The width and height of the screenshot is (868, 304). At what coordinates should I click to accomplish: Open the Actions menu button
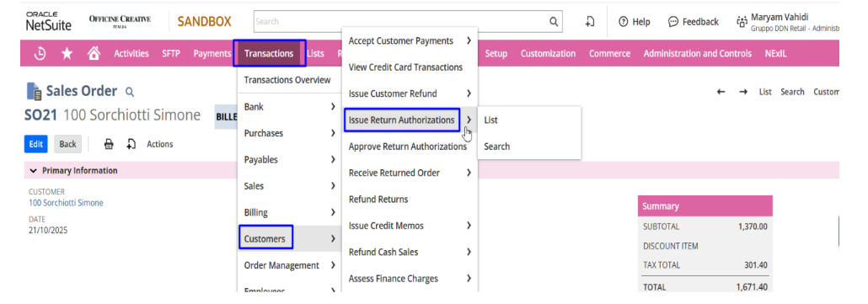click(x=160, y=144)
